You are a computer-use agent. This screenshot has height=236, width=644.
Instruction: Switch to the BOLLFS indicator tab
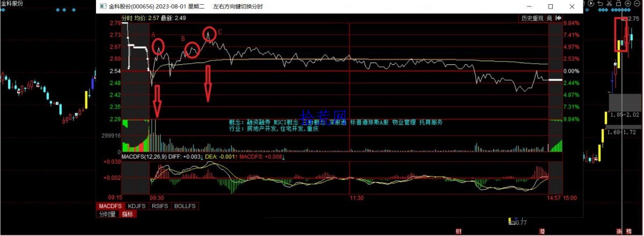click(185, 206)
